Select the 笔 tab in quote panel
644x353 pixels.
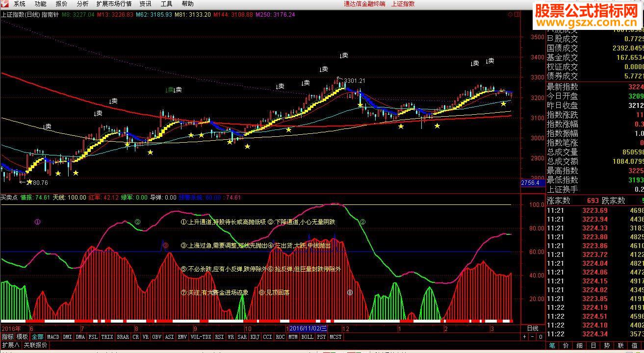(x=553, y=346)
